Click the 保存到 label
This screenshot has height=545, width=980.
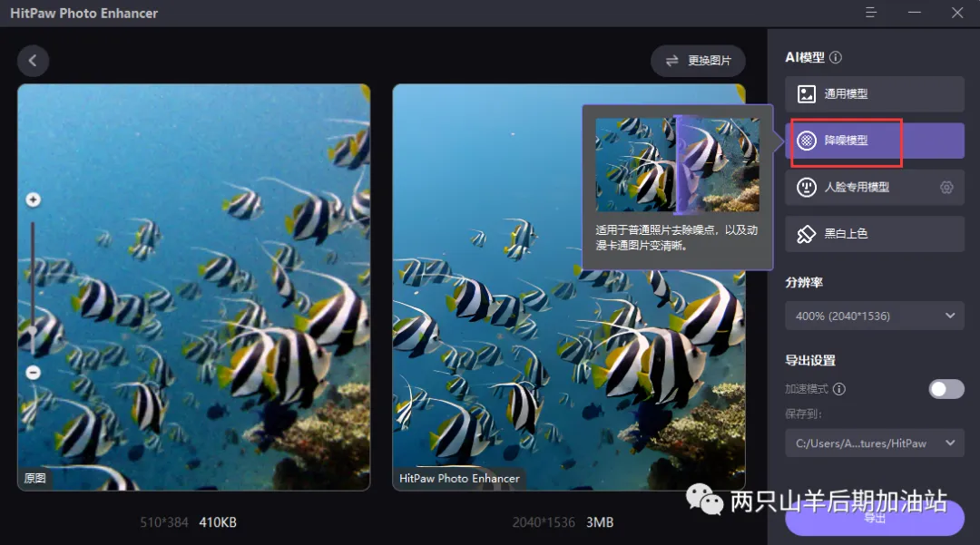pos(803,414)
